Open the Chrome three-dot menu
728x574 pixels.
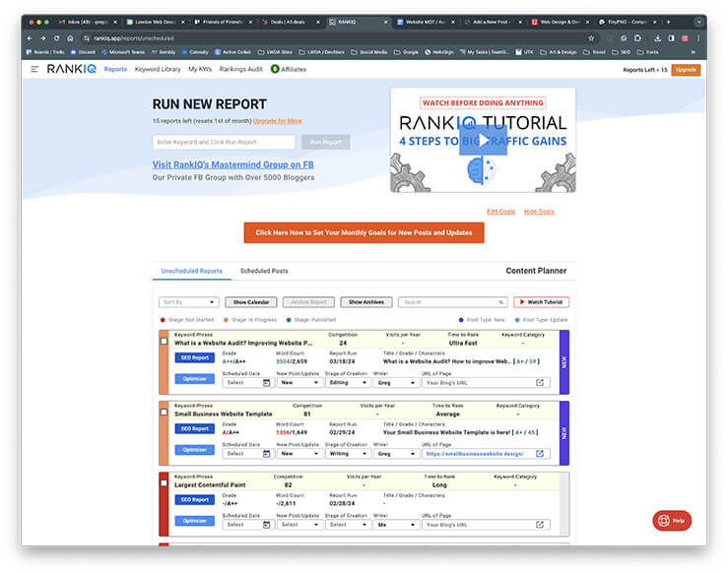click(x=698, y=38)
